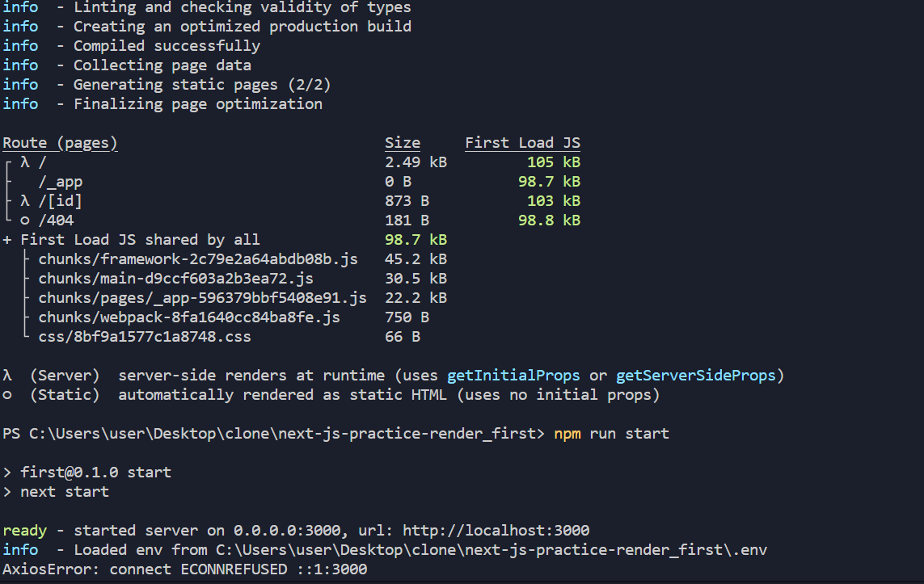Click the getInitialProps link text
This screenshot has width=924, height=584.
513,376
